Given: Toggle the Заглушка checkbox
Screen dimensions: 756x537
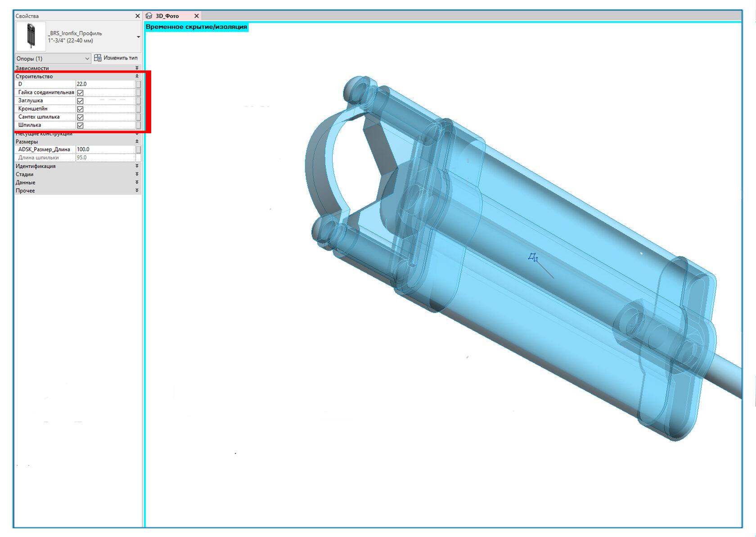Looking at the screenshot, I should [x=80, y=101].
